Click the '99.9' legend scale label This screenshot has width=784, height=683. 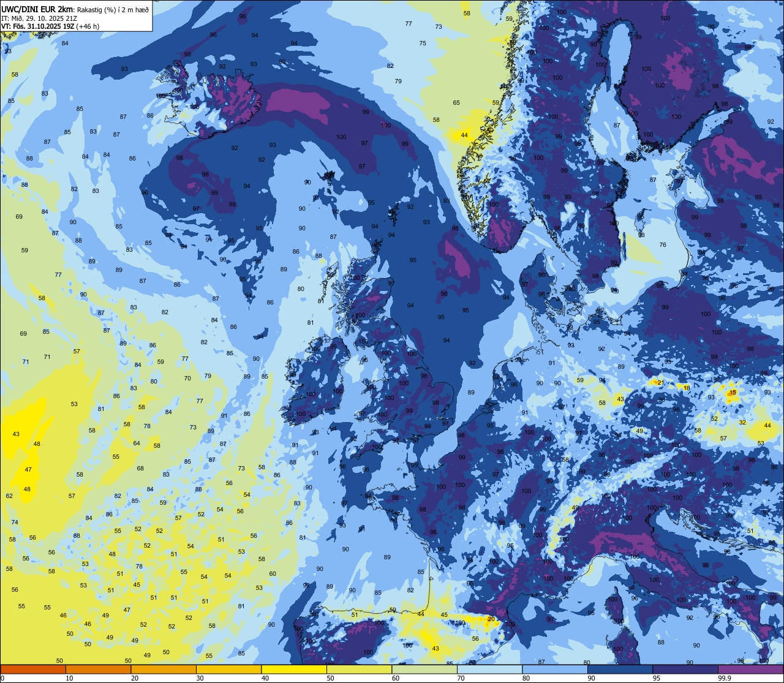tap(725, 678)
